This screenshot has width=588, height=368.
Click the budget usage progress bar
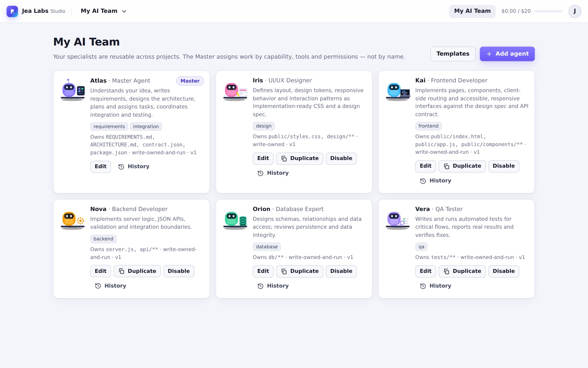point(548,11)
